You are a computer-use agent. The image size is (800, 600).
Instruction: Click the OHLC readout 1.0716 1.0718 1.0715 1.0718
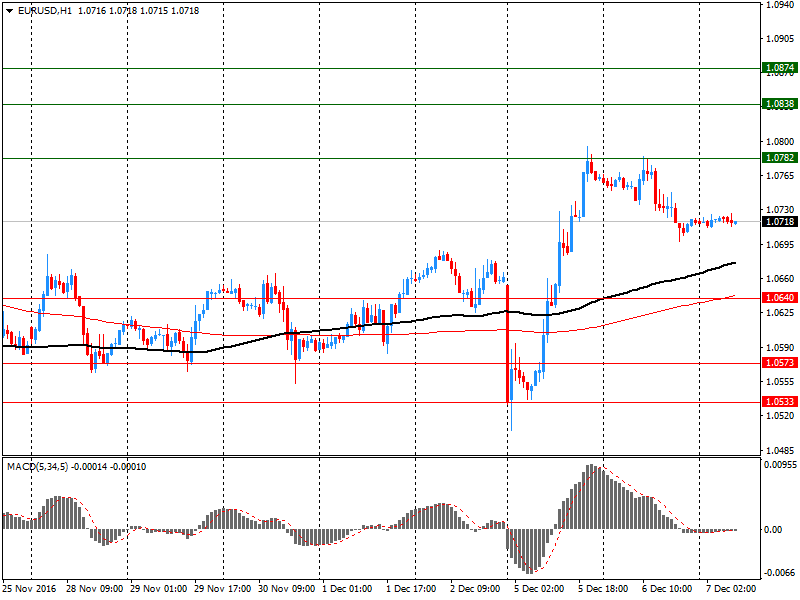coord(138,11)
